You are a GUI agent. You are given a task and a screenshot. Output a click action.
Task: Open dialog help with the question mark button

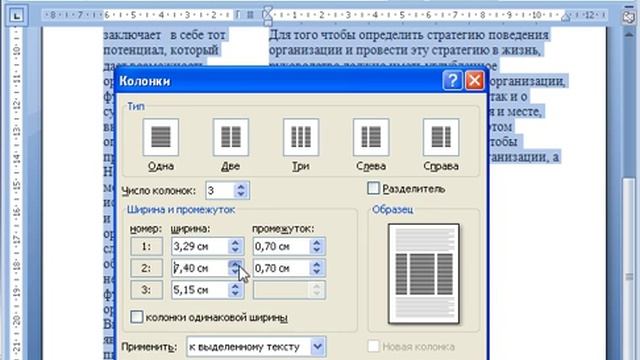452,80
